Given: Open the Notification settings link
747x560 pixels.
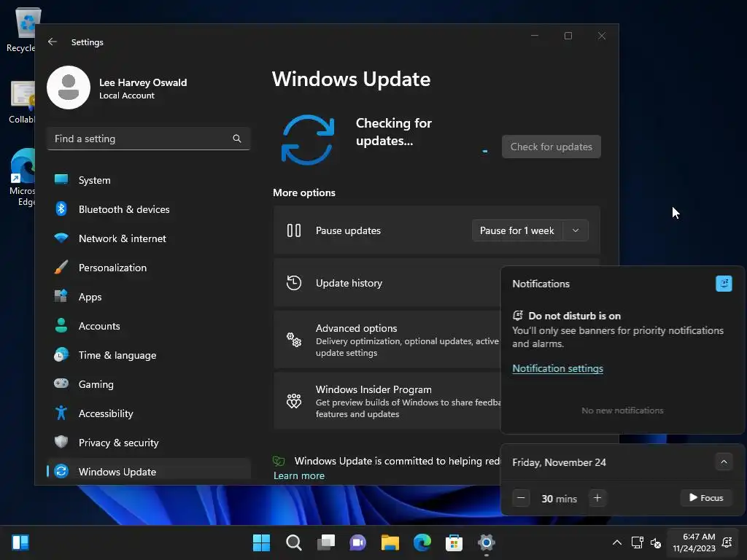Looking at the screenshot, I should coord(557,368).
